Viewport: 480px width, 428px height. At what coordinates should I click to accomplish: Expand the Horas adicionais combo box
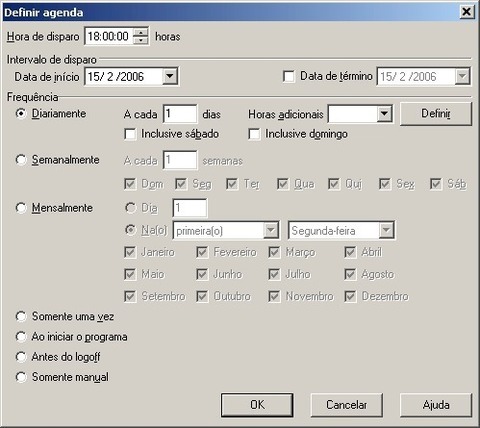click(x=384, y=114)
